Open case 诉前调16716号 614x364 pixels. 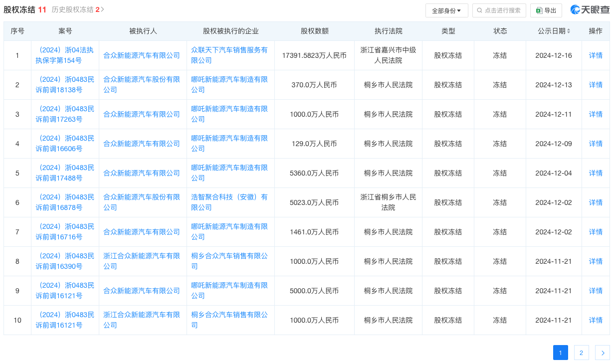(65, 232)
